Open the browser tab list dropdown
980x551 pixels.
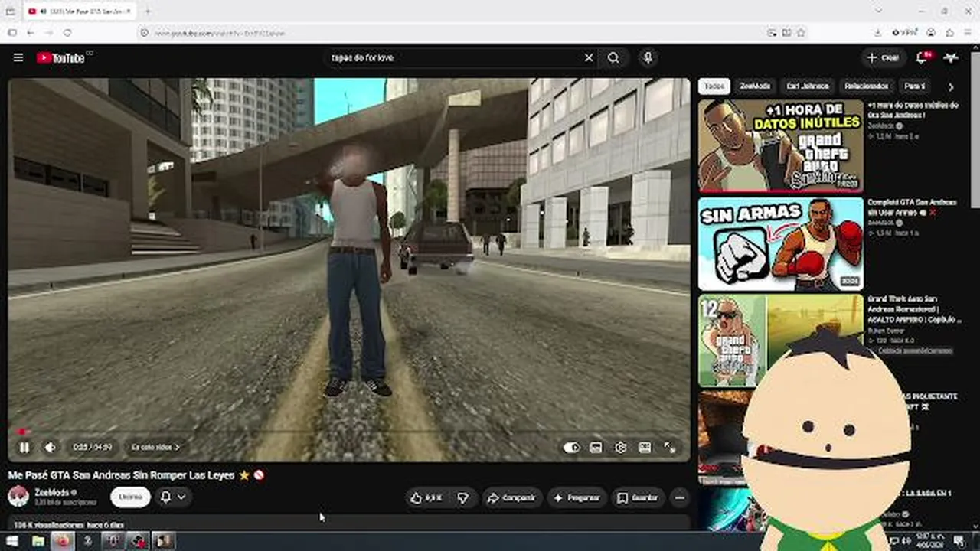[x=878, y=11]
